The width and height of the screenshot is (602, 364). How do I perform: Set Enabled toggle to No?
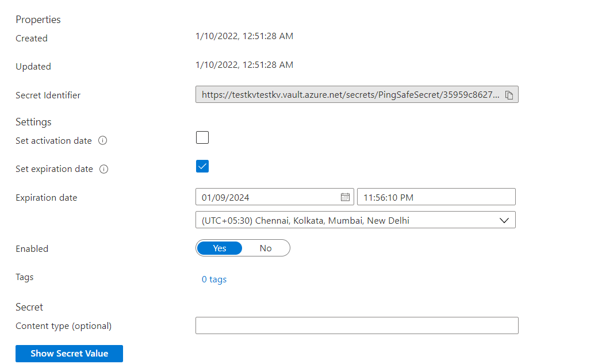pyautogui.click(x=266, y=248)
